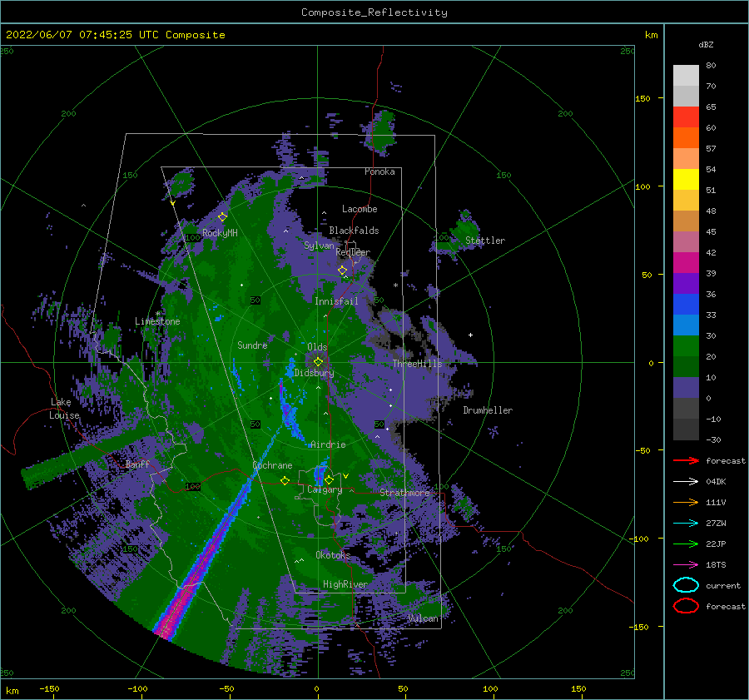Click the Vulcan town label

[423, 618]
